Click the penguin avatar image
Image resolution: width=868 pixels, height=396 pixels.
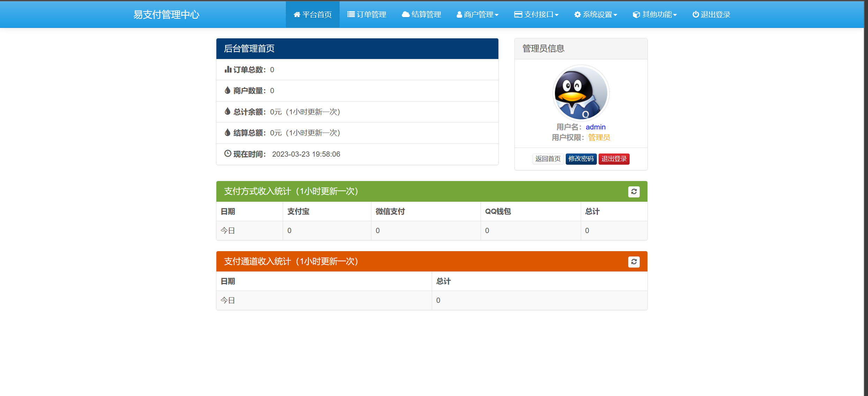point(581,93)
